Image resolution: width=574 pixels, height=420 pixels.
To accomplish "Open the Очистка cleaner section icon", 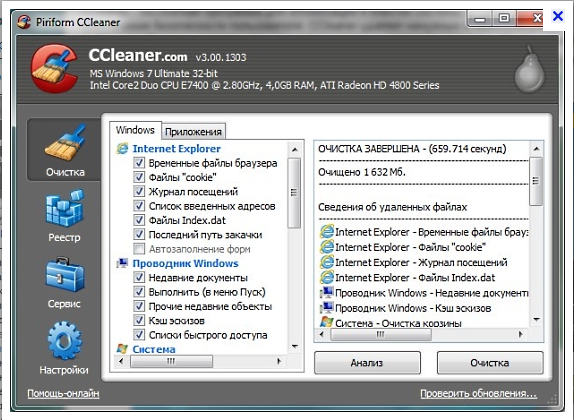I will 66,142.
